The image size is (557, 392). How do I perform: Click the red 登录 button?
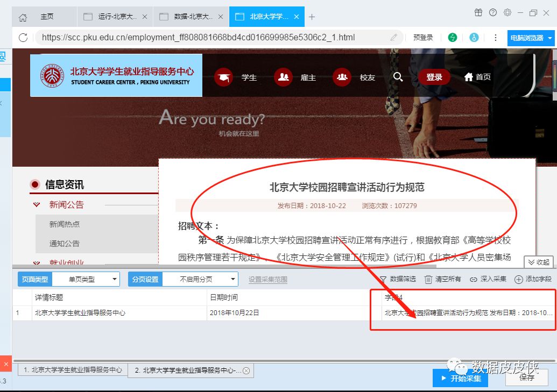click(434, 77)
